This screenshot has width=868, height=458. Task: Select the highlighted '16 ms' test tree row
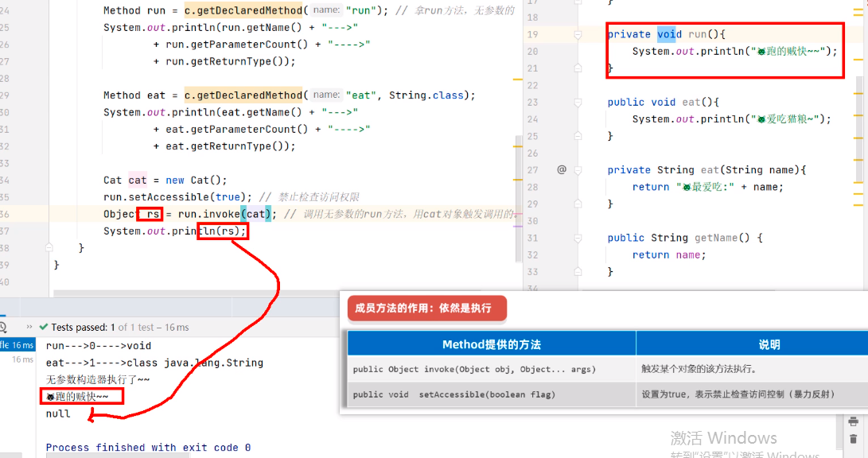tap(18, 344)
